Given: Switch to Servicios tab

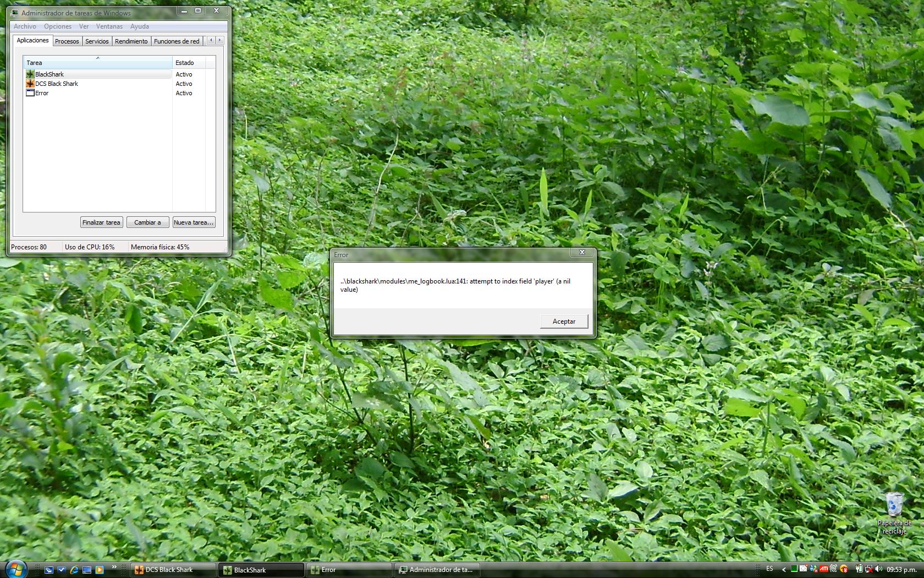Looking at the screenshot, I should click(97, 41).
